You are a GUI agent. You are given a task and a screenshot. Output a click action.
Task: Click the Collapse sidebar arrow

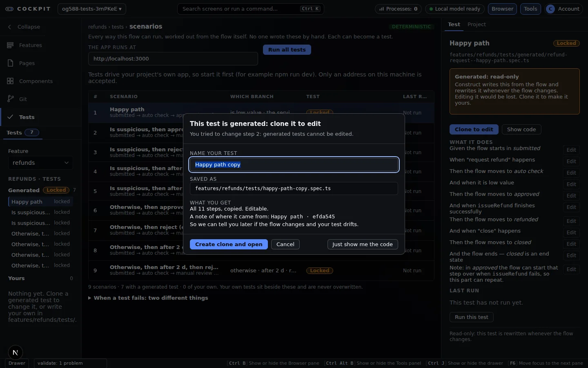click(x=10, y=27)
